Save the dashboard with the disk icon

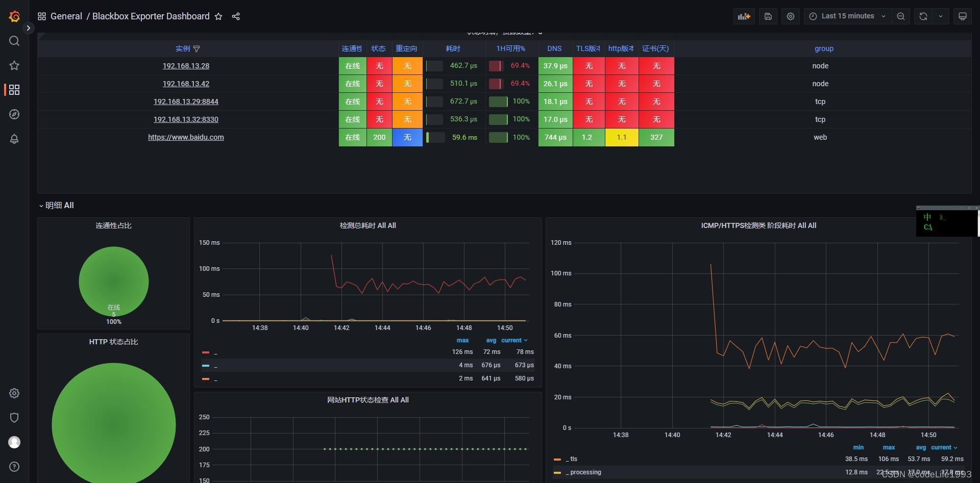(x=768, y=16)
